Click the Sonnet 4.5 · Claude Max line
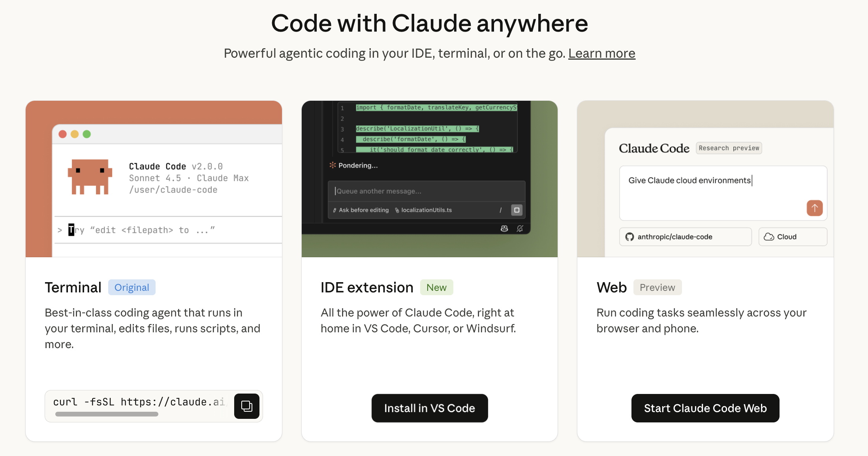Viewport: 868px width, 456px height. click(x=189, y=178)
